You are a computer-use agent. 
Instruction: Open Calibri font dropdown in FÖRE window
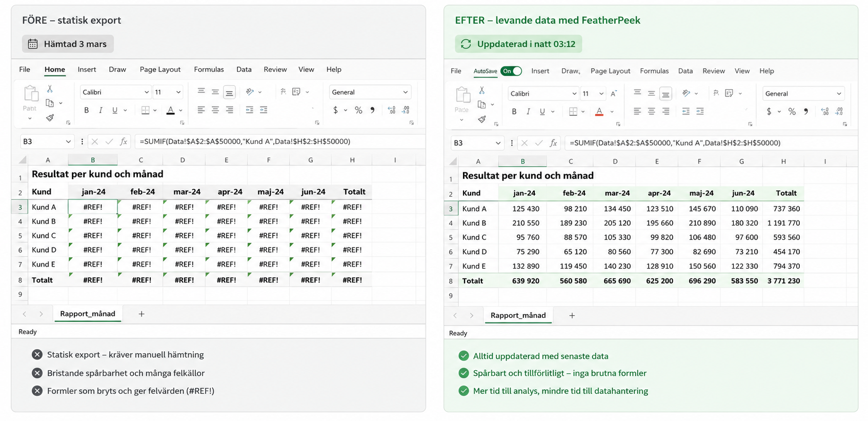pyautogui.click(x=146, y=92)
